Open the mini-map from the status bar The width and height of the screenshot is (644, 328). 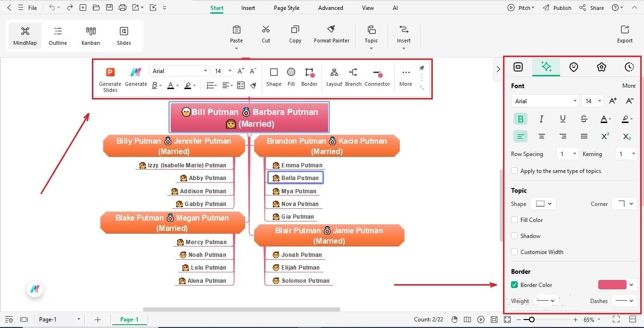[467, 320]
